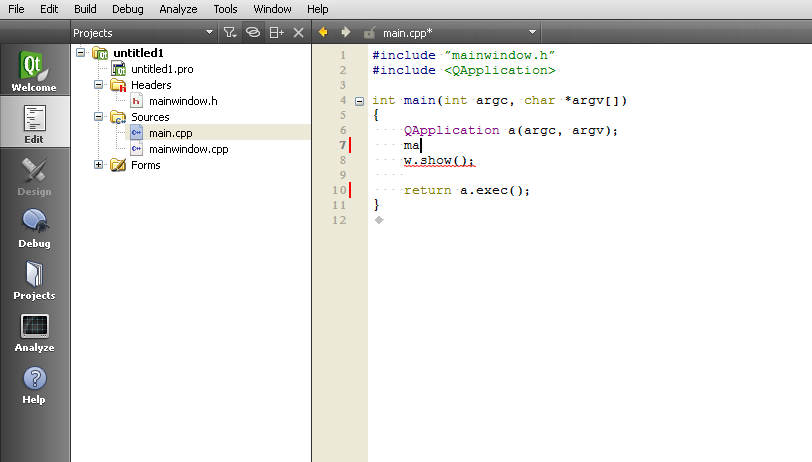
Task: Open the Welcome mode
Action: pos(34,70)
